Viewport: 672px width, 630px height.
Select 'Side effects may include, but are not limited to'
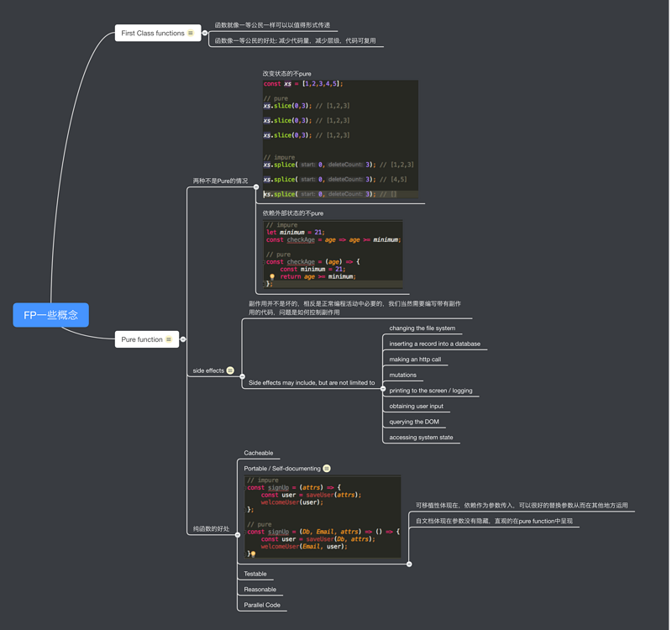click(x=312, y=383)
